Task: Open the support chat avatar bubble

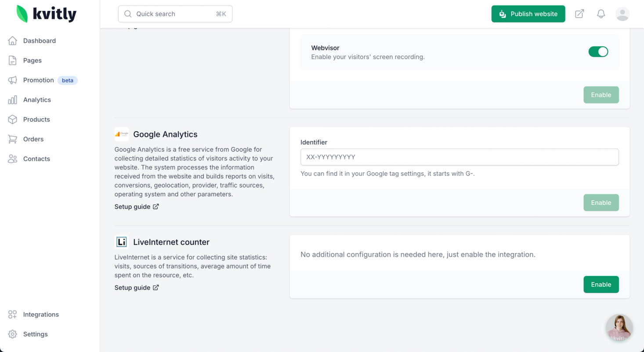Action: click(x=619, y=328)
